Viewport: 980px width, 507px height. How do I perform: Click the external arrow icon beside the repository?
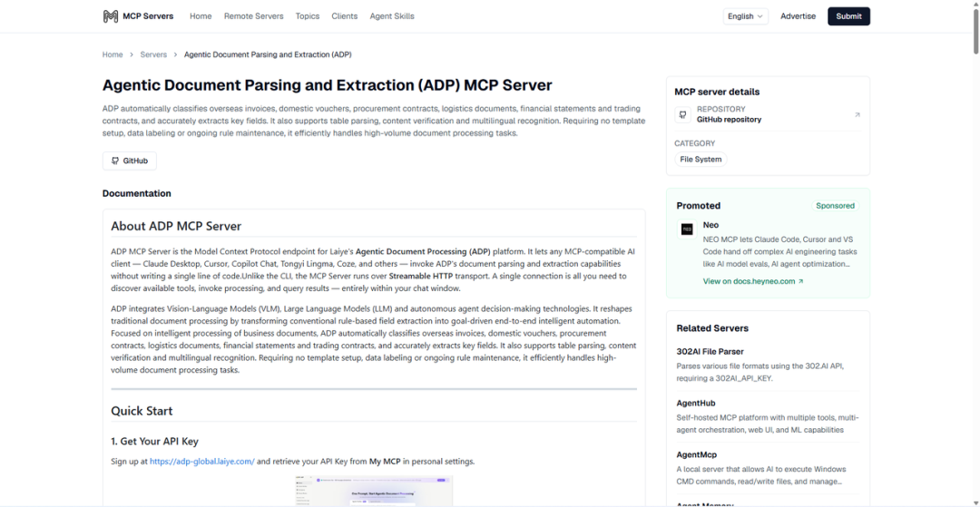click(857, 114)
